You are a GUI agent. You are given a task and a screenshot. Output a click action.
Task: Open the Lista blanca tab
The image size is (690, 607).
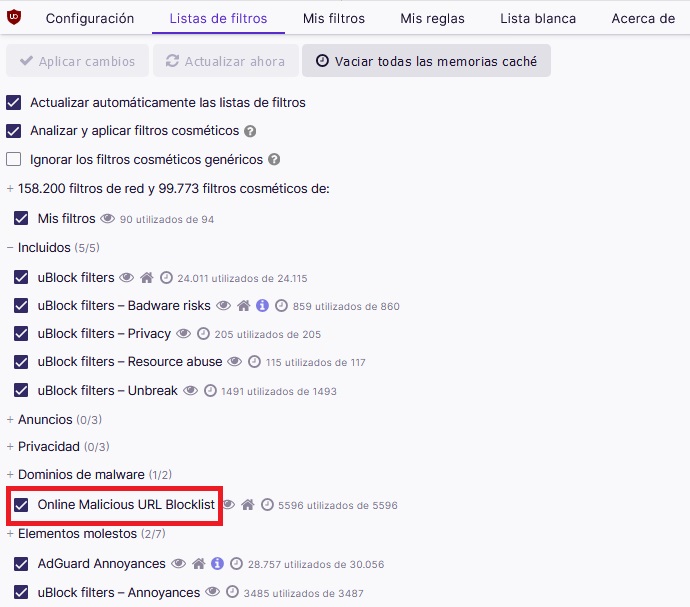[538, 18]
